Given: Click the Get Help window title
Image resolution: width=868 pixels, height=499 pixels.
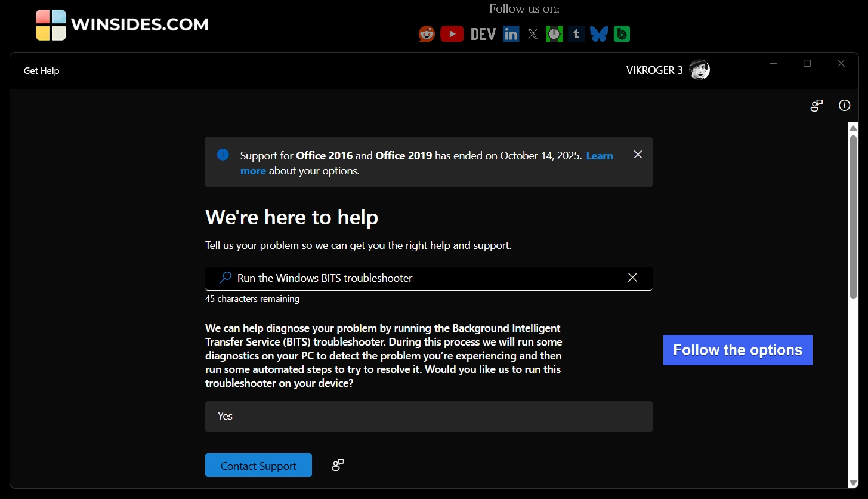Looking at the screenshot, I should (42, 71).
